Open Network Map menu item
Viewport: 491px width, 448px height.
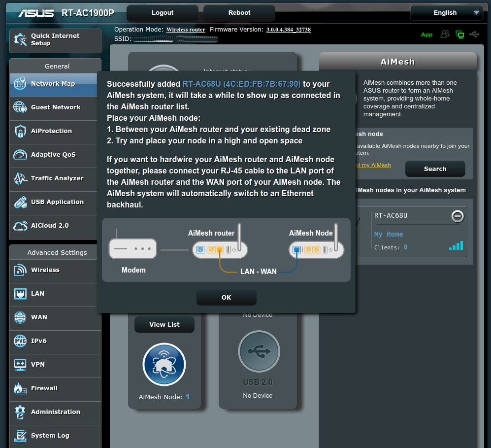53,84
